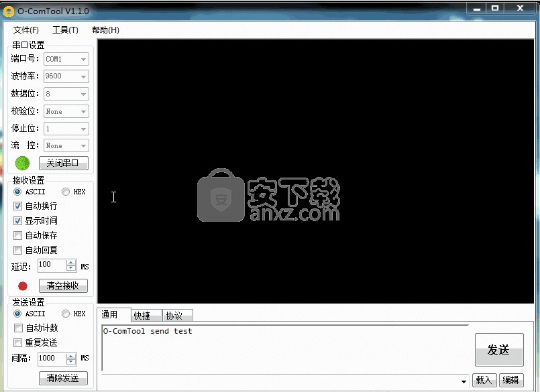Switch to the 通用 tab
Viewport: 540px width, 392px height.
pyautogui.click(x=114, y=314)
